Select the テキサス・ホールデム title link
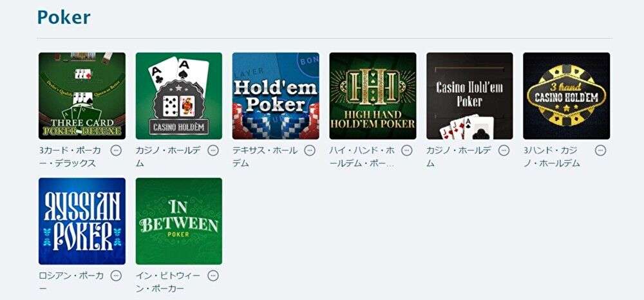Screen dimensions: 644x300 point(265,157)
